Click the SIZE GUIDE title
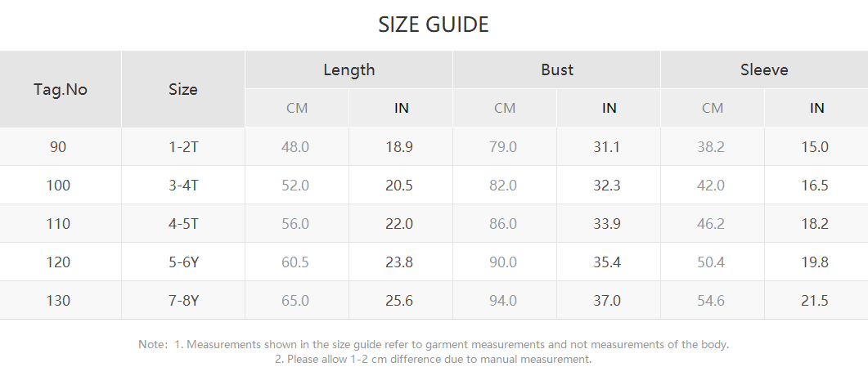 434,25
